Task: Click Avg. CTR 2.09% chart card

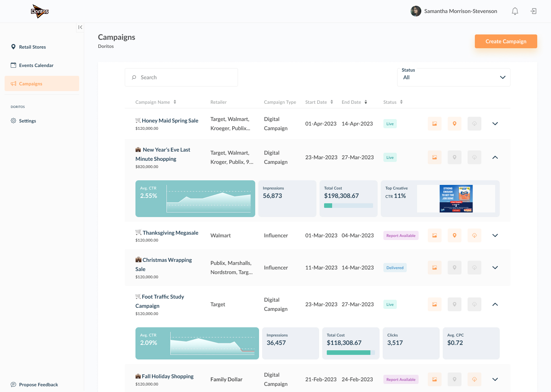Action: tap(197, 343)
